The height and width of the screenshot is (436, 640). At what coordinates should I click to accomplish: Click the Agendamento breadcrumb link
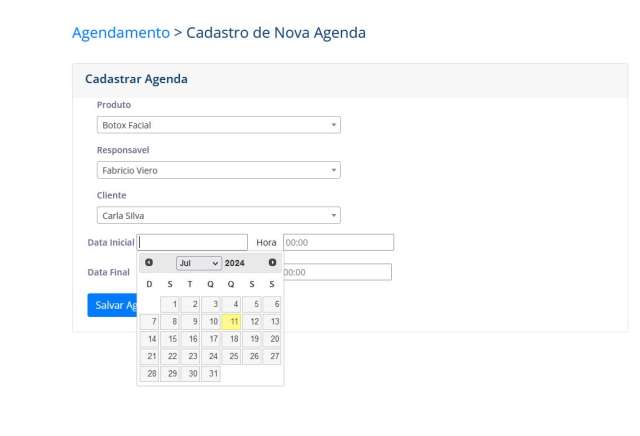coord(121,32)
